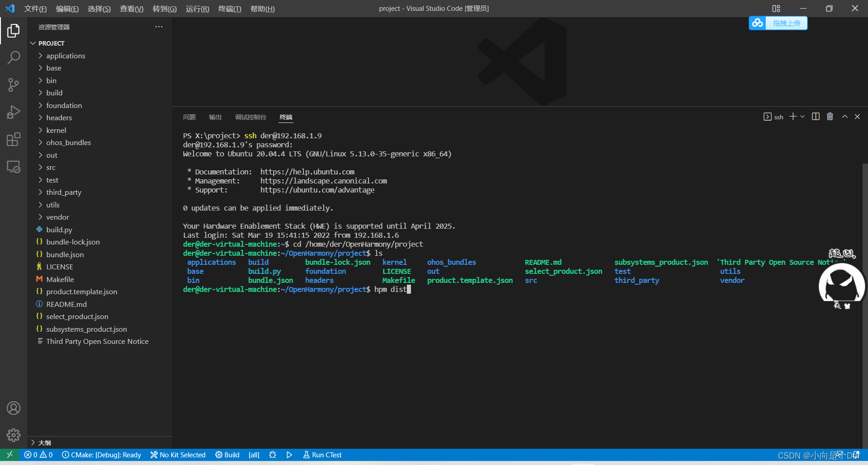Select the 终端 panel tab
868x465 pixels.
point(286,117)
